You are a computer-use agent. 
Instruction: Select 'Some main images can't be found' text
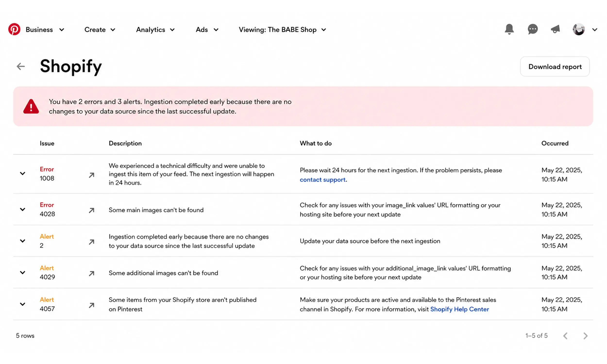point(156,210)
